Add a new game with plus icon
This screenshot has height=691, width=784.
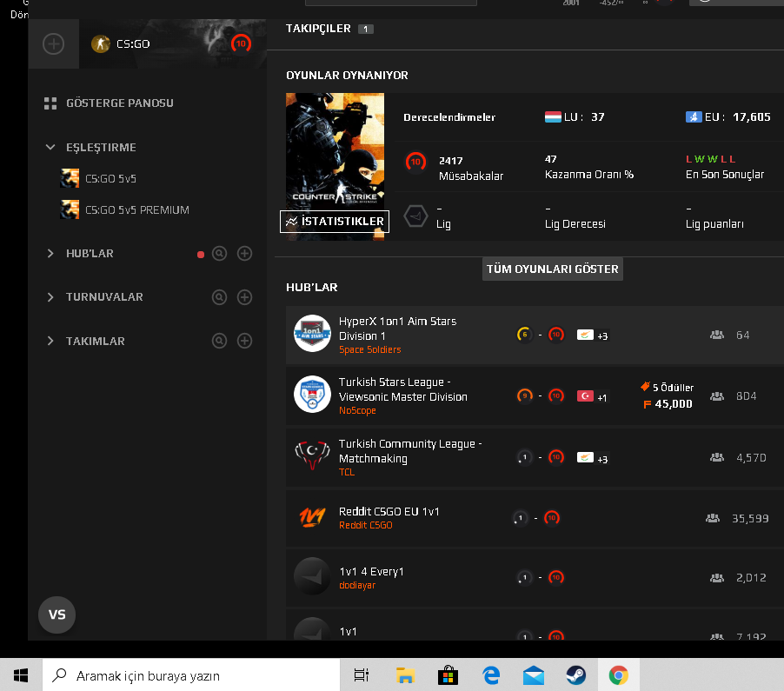54,44
